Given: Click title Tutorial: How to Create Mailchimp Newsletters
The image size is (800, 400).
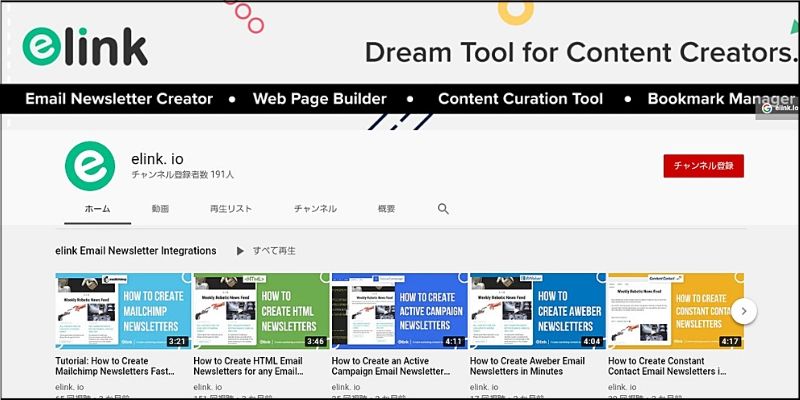Looking at the screenshot, I should point(115,366).
